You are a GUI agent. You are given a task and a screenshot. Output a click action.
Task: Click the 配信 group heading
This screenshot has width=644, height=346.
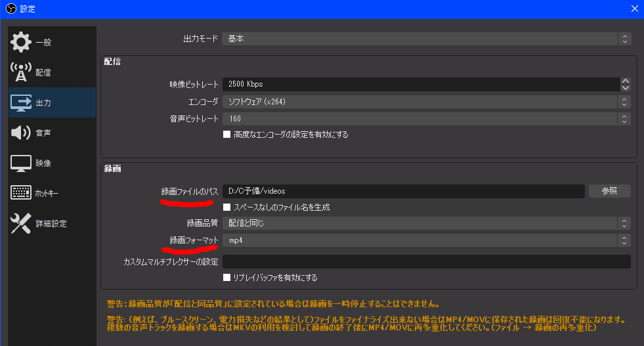(112, 62)
